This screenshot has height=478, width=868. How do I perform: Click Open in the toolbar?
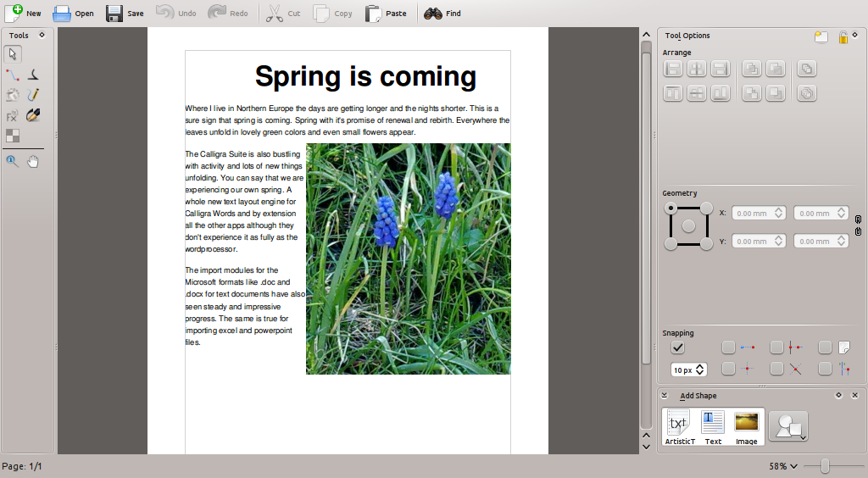[x=73, y=14]
